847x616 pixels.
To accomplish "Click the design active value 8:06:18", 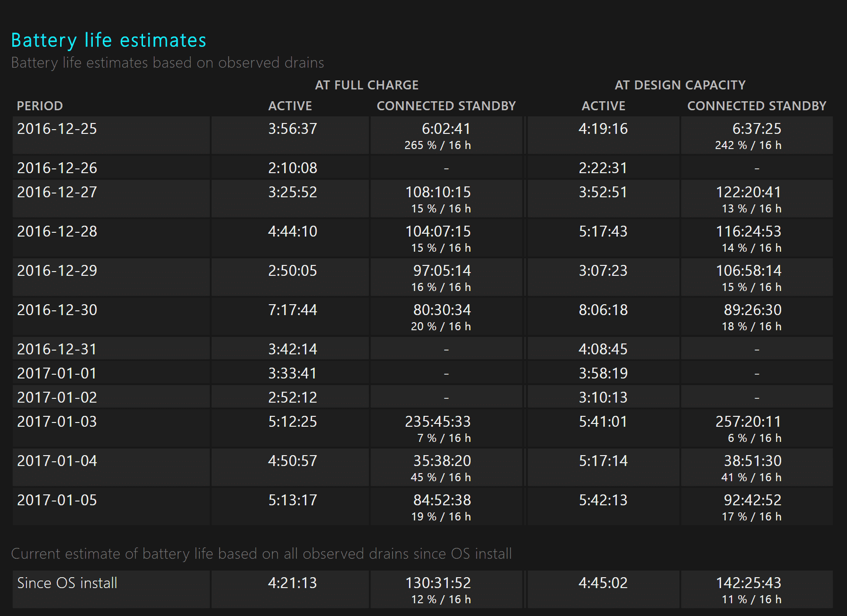I will (x=603, y=310).
